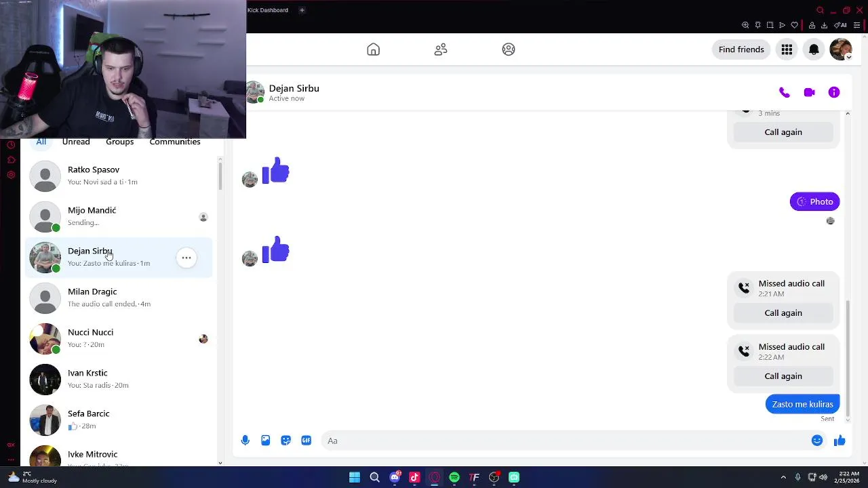
Task: Open browser downloads icon
Action: (x=824, y=25)
